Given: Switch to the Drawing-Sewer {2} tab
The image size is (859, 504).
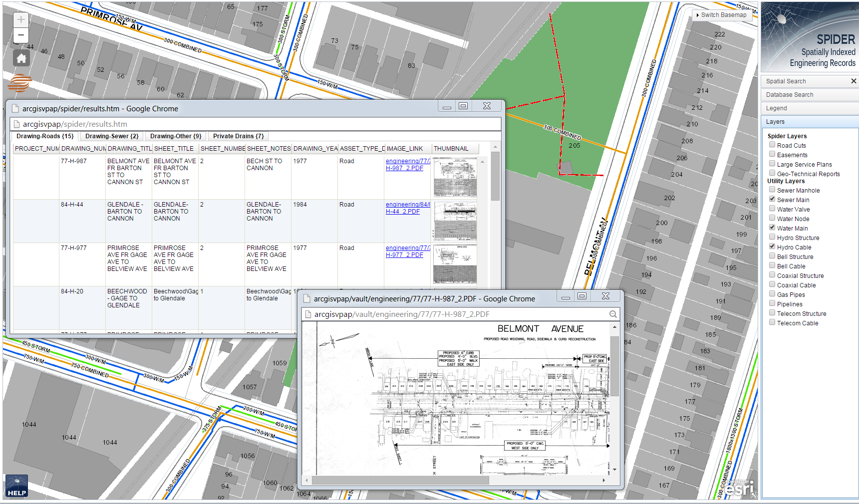Looking at the screenshot, I should click(111, 136).
